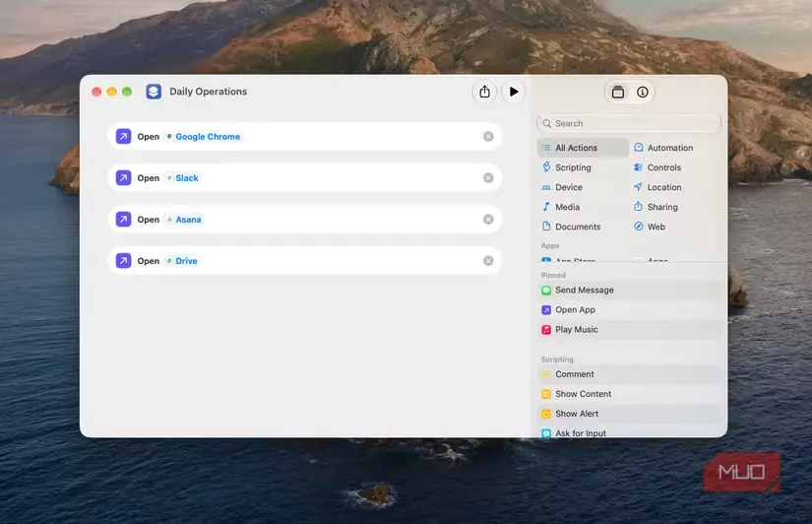Click the Sharing category icon

tap(638, 206)
